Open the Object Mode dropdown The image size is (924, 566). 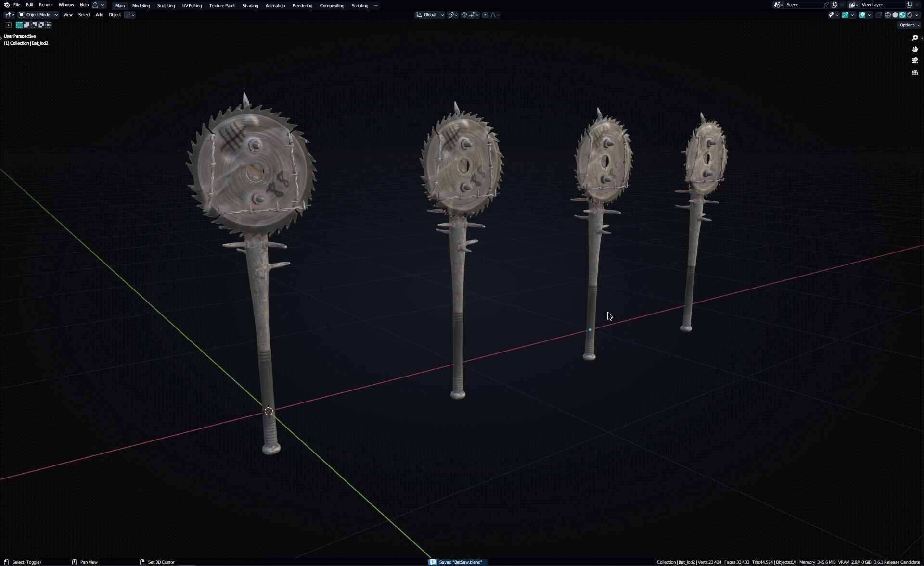[x=38, y=15]
